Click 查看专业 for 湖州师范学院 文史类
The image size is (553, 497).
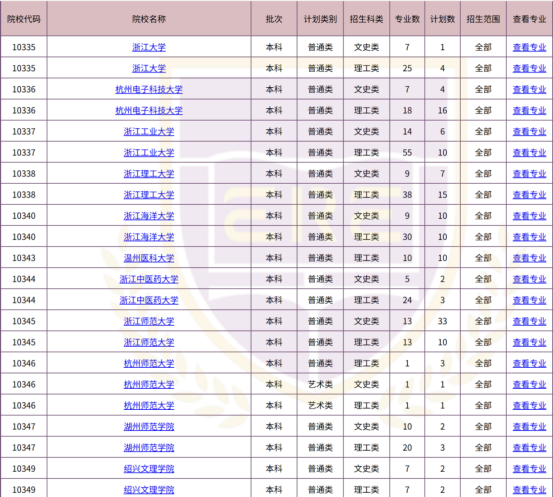529,427
